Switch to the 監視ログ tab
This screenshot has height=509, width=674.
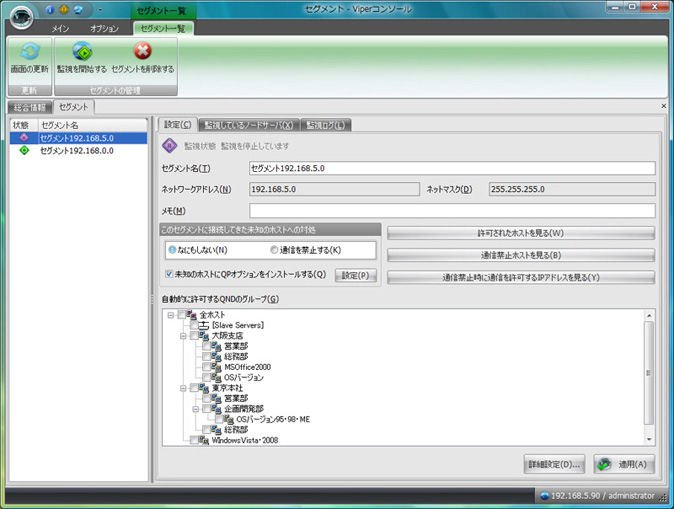coord(325,125)
